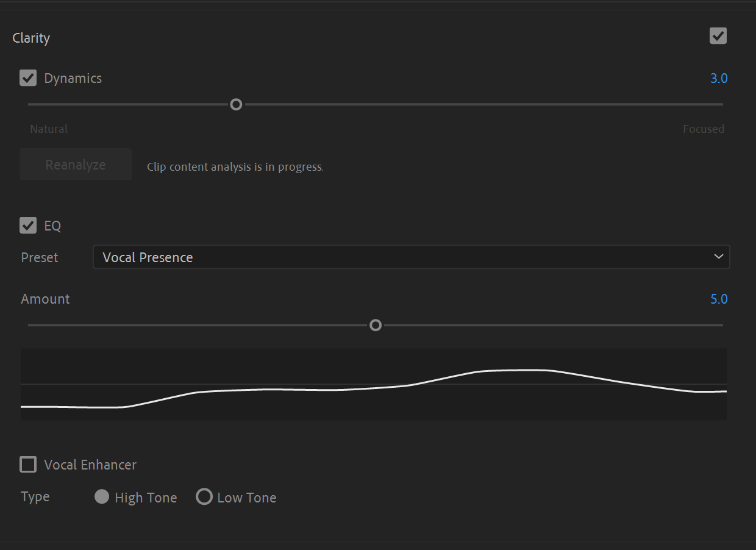The height and width of the screenshot is (550, 756).
Task: Turn off the EQ checkbox
Action: click(x=28, y=226)
